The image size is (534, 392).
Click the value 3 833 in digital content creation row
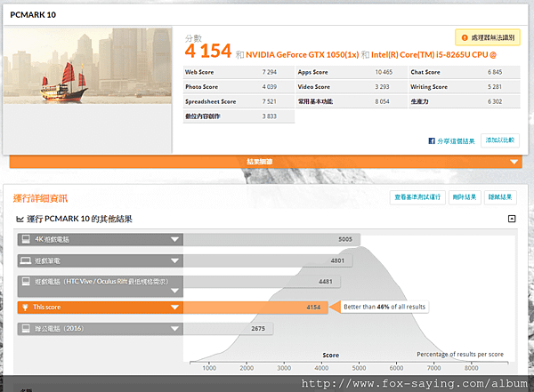(270, 116)
